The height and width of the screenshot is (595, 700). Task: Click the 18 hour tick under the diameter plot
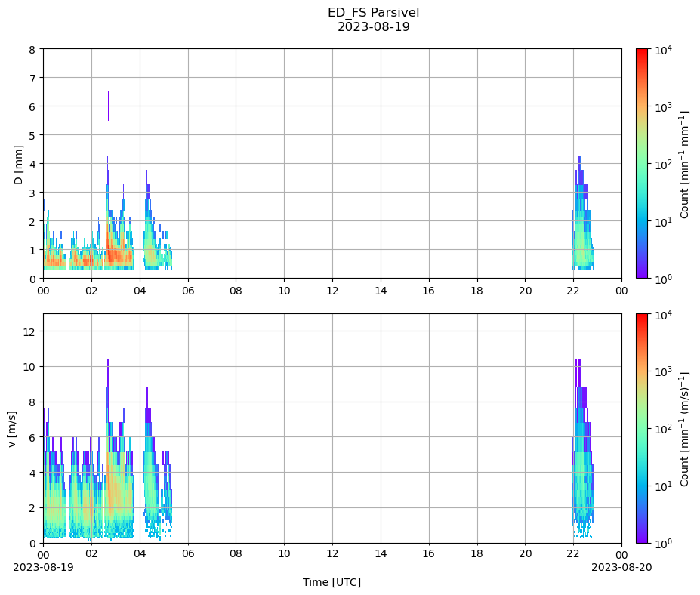click(x=477, y=291)
